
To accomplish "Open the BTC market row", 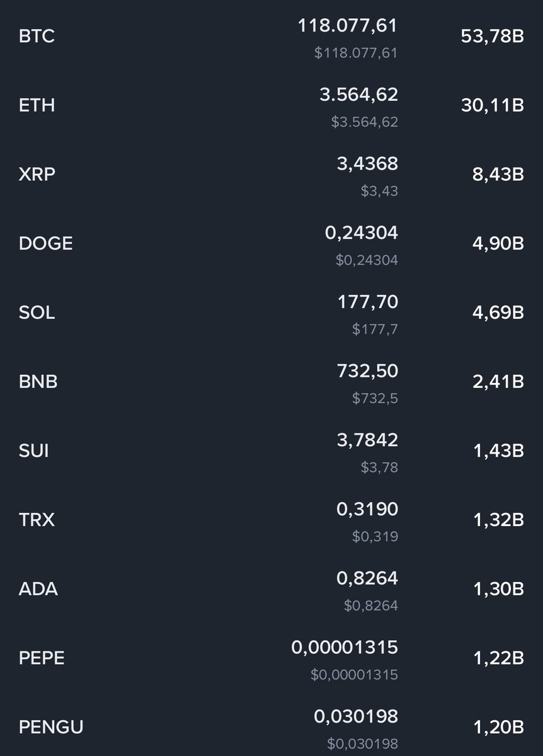I will 271,37.
